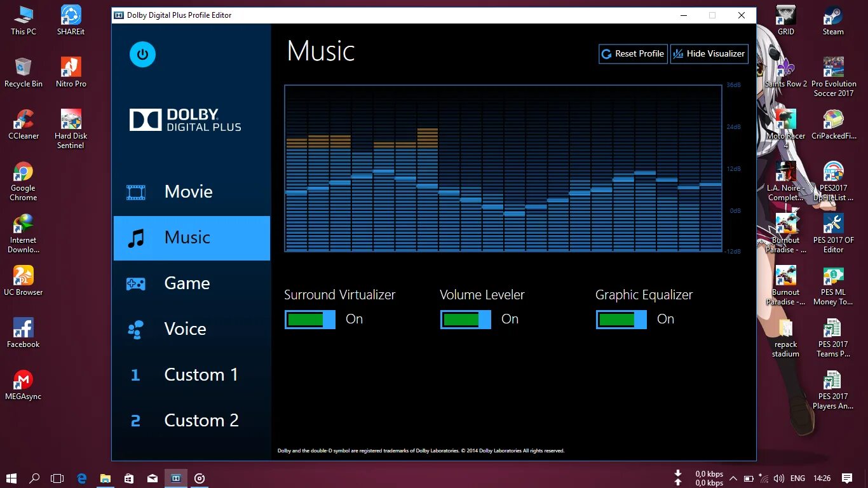Open File Explorer from the taskbar

(x=105, y=478)
